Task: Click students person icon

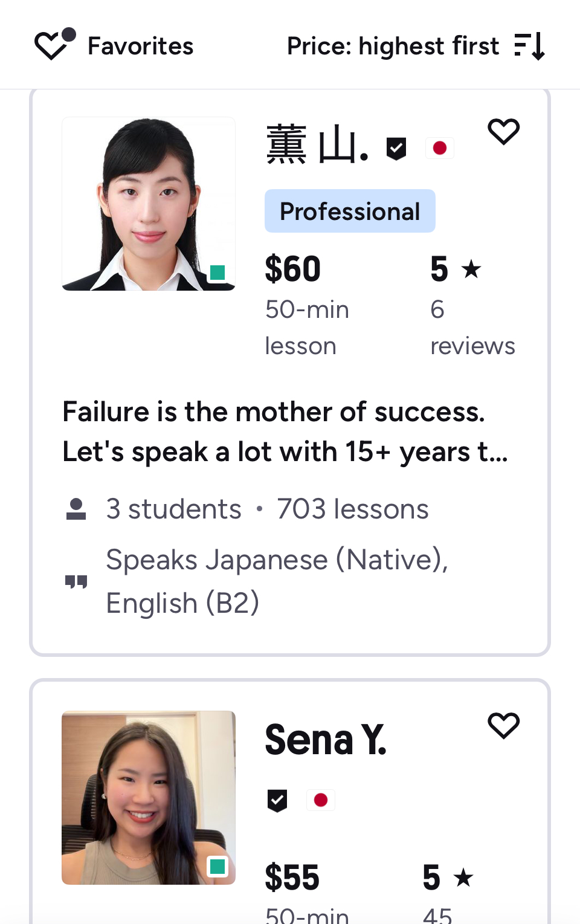Action: point(76,509)
